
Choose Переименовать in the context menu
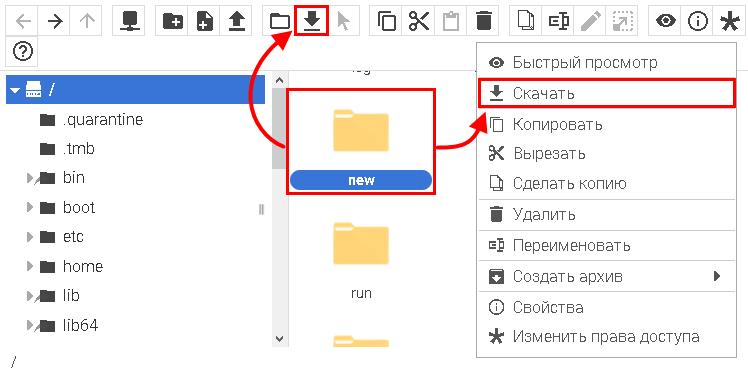pos(606,246)
